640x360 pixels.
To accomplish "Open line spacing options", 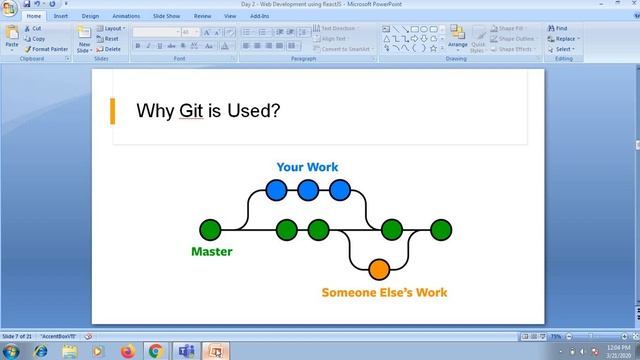I will (303, 32).
